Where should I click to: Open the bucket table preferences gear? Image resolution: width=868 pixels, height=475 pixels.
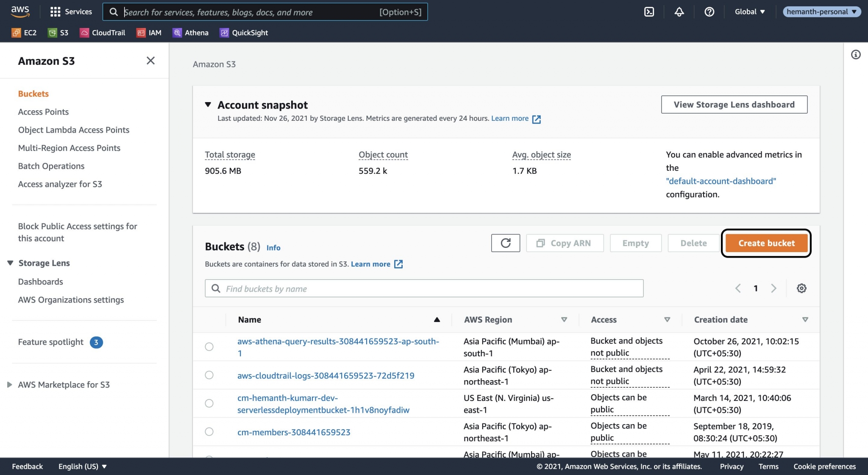801,288
